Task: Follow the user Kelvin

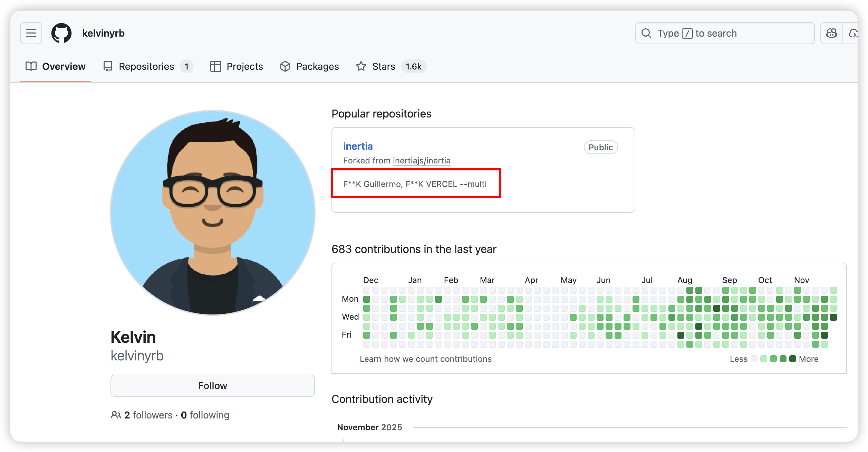Action: 212,386
